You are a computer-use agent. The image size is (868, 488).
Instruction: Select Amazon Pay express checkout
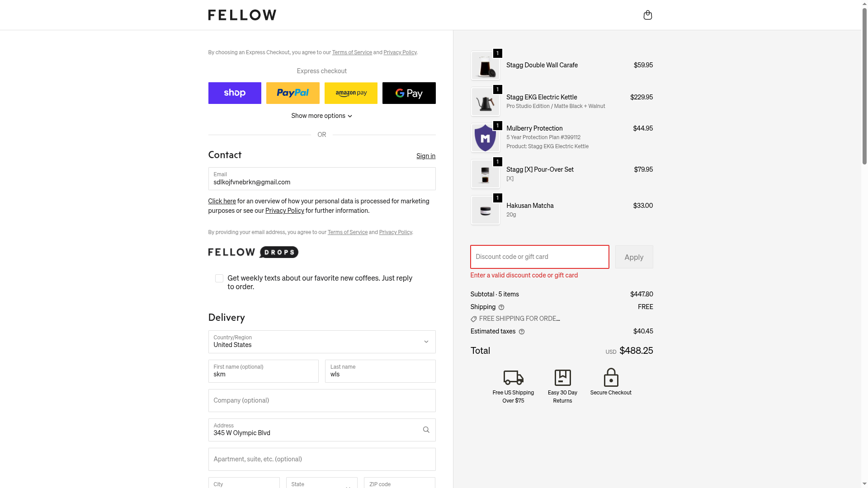click(x=351, y=93)
